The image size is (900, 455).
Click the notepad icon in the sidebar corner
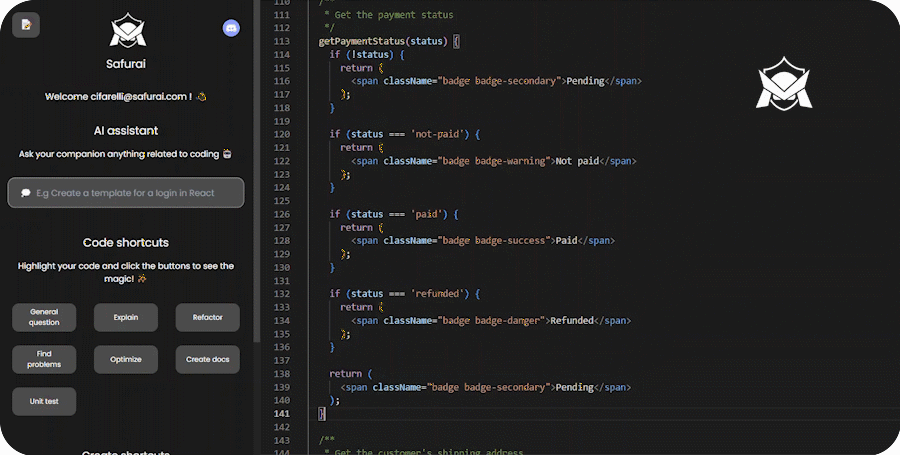[x=26, y=25]
